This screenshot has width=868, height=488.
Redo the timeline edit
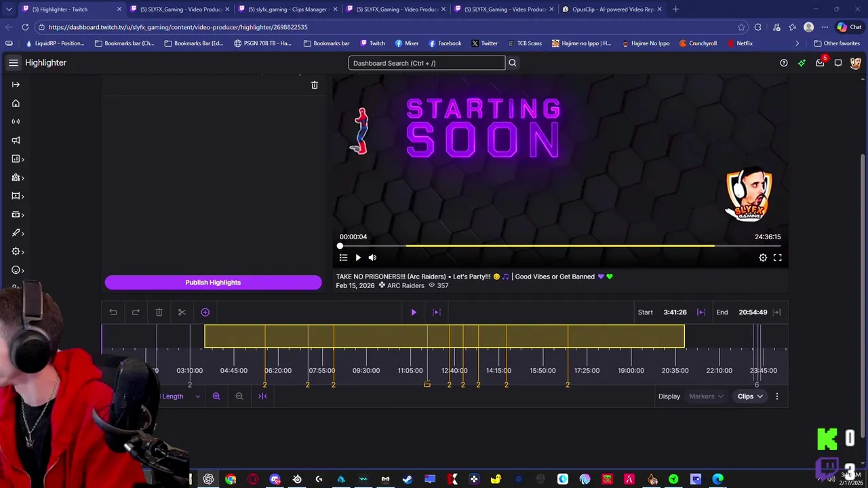(x=136, y=312)
